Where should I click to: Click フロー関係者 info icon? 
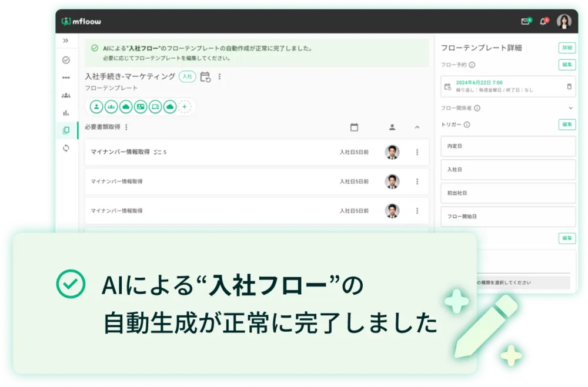[477, 108]
